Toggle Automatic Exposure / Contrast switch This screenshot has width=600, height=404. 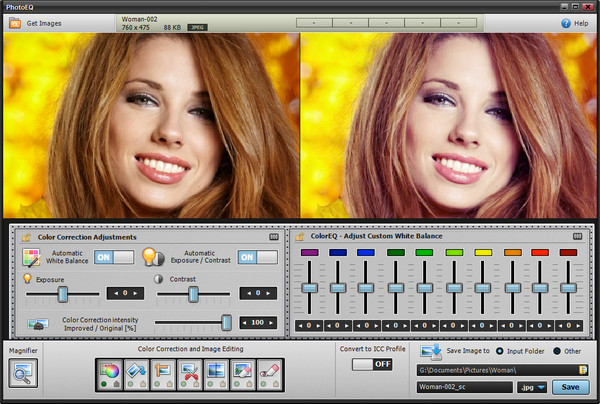[x=258, y=257]
